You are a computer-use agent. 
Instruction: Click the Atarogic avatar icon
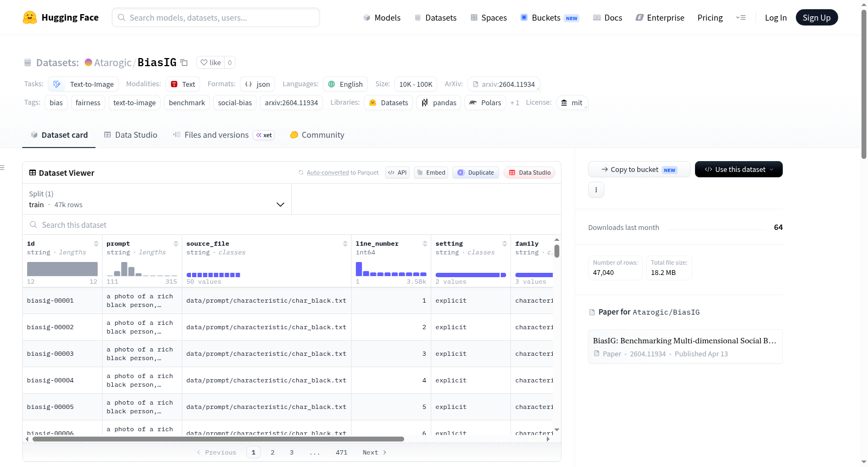[88, 62]
